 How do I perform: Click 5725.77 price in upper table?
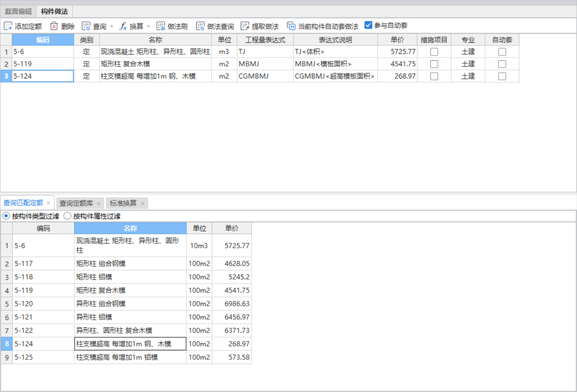[397, 52]
